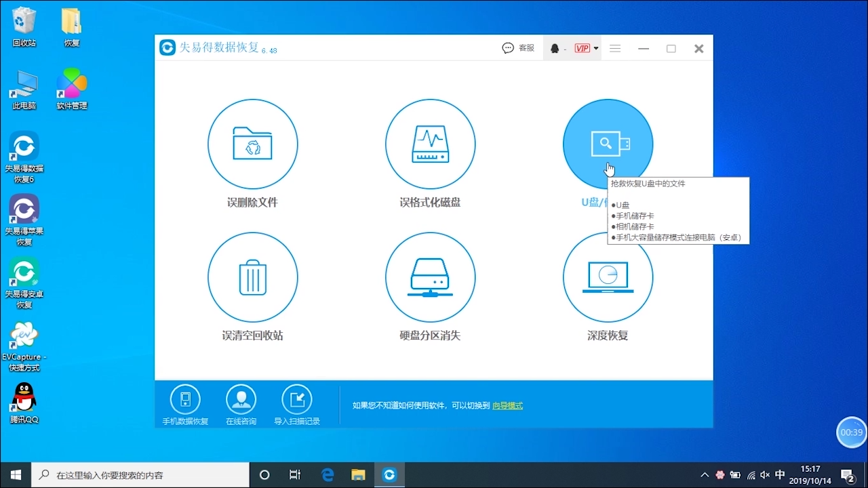Click the 硬盘分区消失 label
Screen dimensions: 868x488
(x=430, y=335)
